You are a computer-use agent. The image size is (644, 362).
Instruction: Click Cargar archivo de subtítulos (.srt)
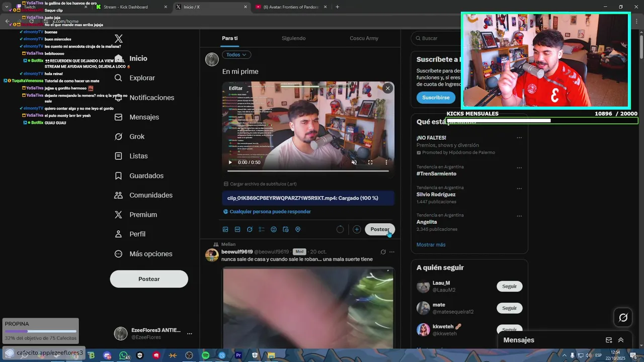tap(260, 184)
